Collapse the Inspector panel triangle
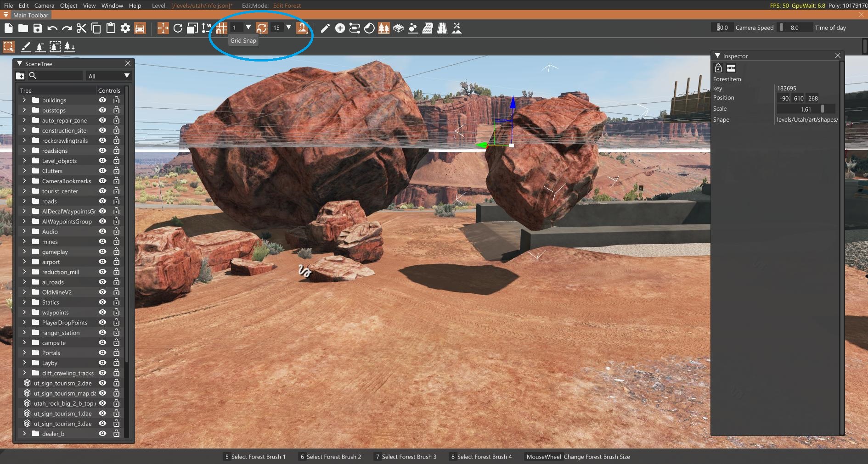This screenshot has width=868, height=464. click(x=717, y=56)
